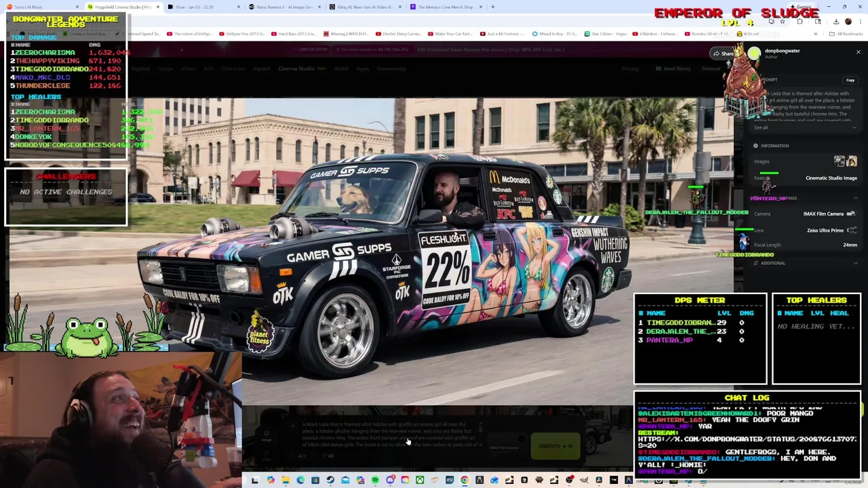Click into the prompt text box

(390, 434)
